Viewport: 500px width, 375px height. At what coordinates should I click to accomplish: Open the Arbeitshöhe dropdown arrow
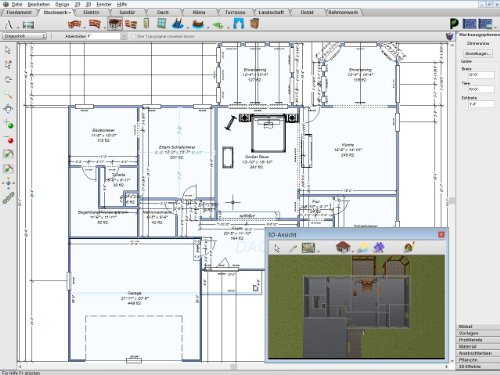pyautogui.click(x=124, y=36)
